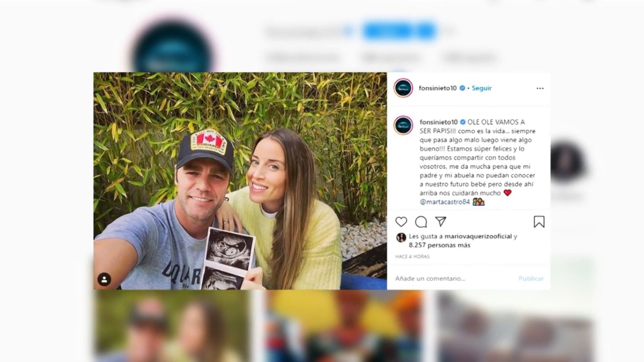Open the caption avatar of fonsinieto10

tap(403, 126)
